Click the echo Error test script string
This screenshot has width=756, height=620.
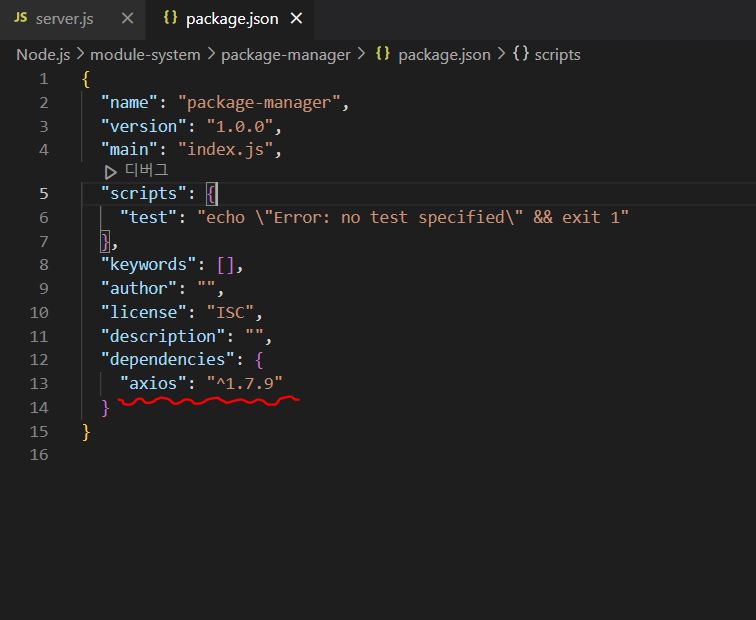[413, 218]
